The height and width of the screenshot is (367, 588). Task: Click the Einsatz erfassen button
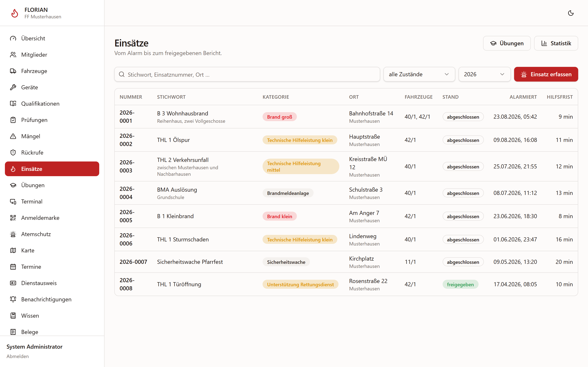[x=546, y=74]
